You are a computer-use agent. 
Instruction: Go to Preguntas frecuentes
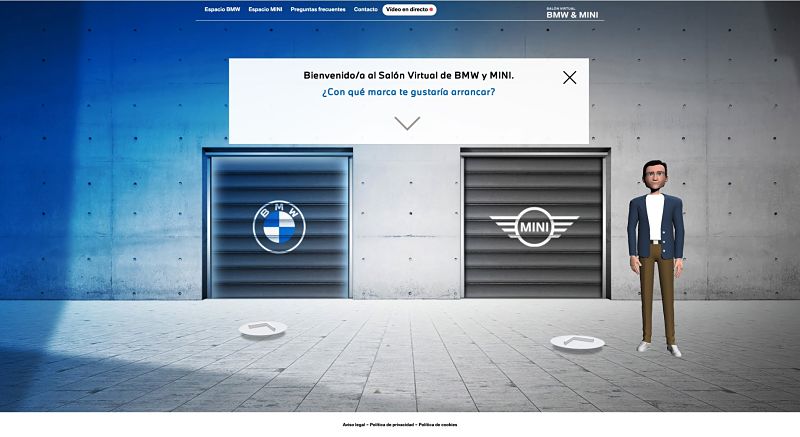pyautogui.click(x=318, y=9)
